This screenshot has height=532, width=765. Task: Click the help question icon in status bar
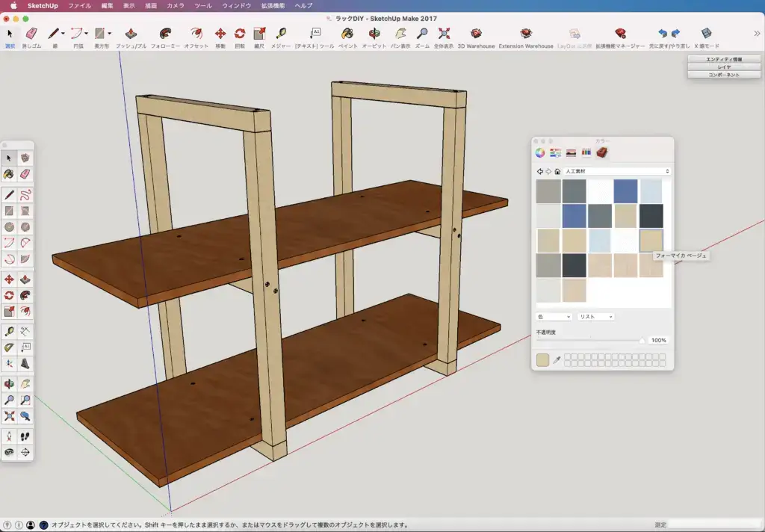click(43, 525)
